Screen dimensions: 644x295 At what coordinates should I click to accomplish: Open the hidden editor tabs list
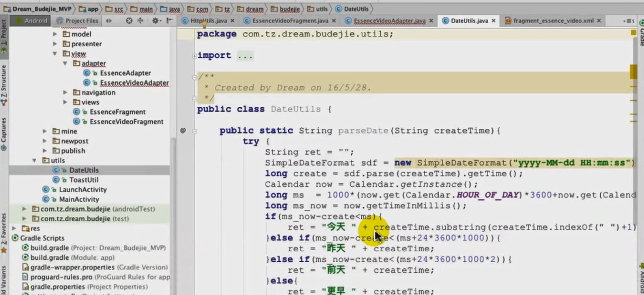tap(628, 21)
